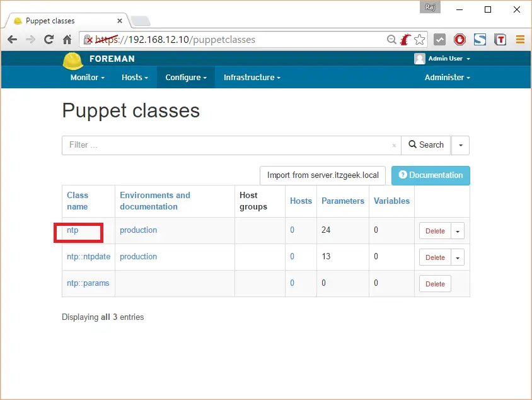The image size is (532, 400).
Task: Click the Displaying all 3 entries text
Action: click(x=103, y=317)
